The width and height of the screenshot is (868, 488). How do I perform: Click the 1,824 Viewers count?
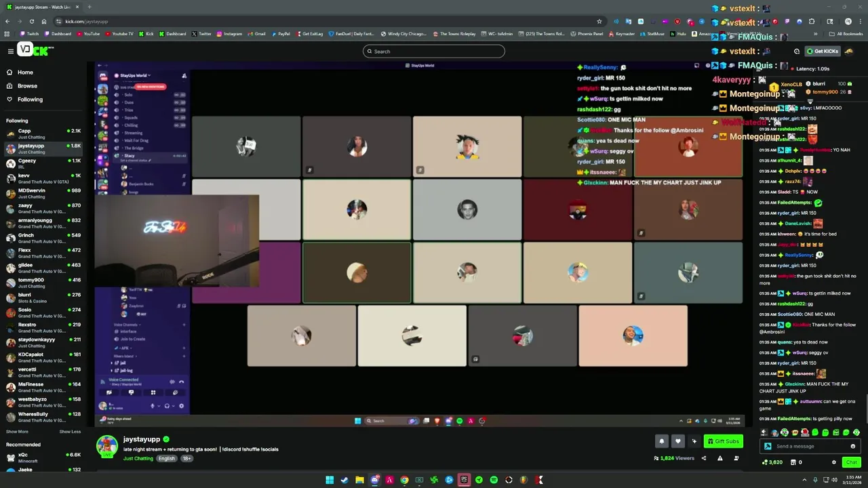tap(674, 458)
